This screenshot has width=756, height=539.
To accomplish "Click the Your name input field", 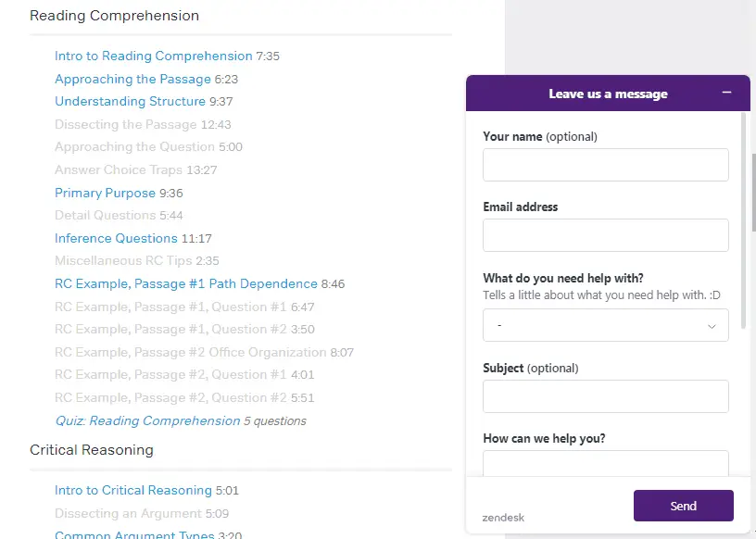I will click(605, 164).
